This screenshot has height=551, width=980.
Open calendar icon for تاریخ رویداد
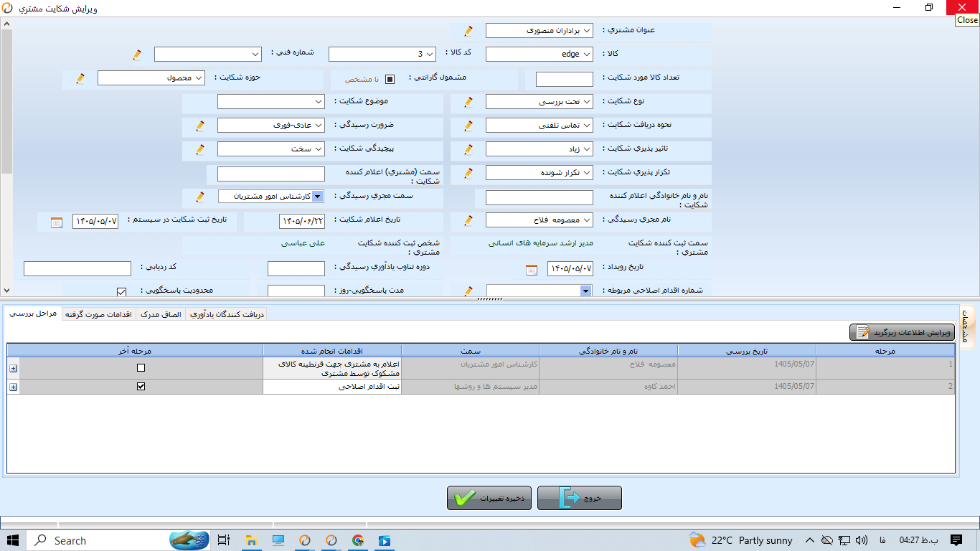[531, 269]
